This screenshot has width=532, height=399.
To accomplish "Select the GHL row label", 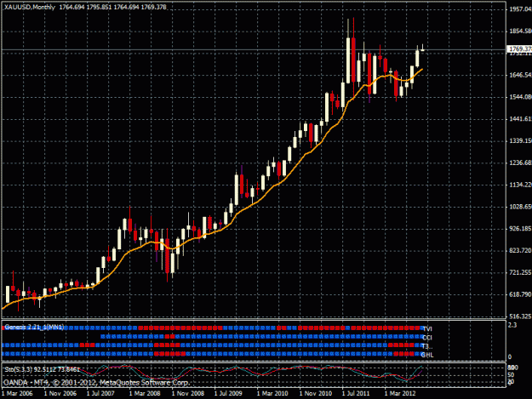I will tap(427, 355).
